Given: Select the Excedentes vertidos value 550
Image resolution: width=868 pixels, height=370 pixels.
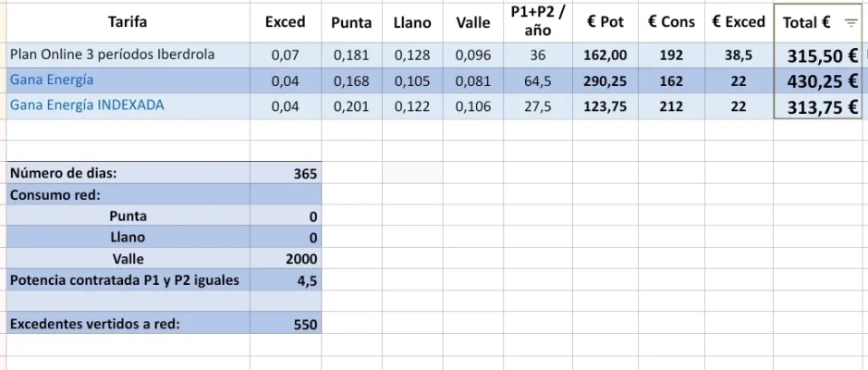Looking at the screenshot, I should [x=286, y=324].
